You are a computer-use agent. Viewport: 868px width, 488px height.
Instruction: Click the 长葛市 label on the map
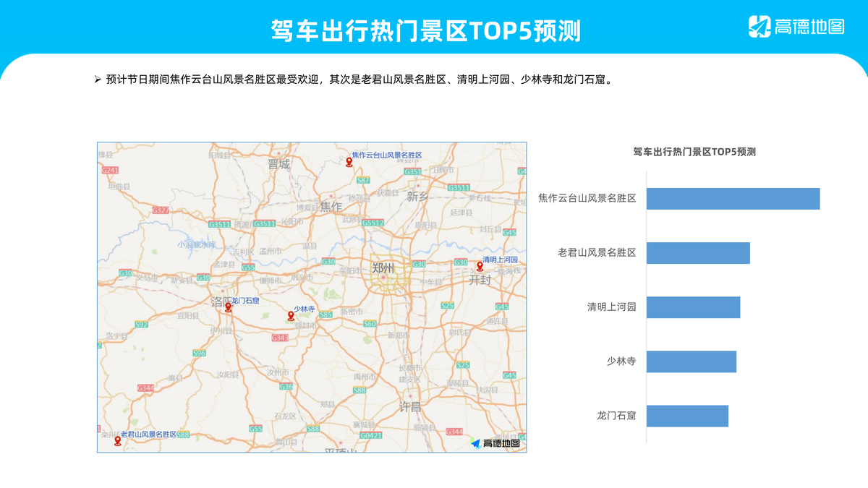tap(409, 367)
